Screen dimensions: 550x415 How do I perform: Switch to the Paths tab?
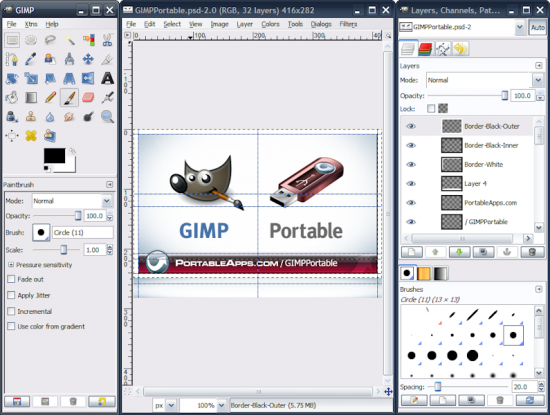click(443, 49)
